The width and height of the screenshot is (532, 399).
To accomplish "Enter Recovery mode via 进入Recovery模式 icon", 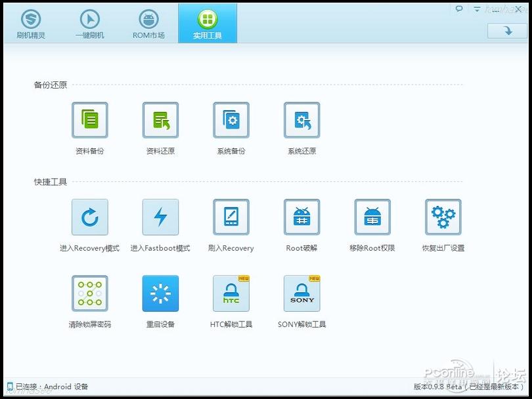I will [x=89, y=218].
